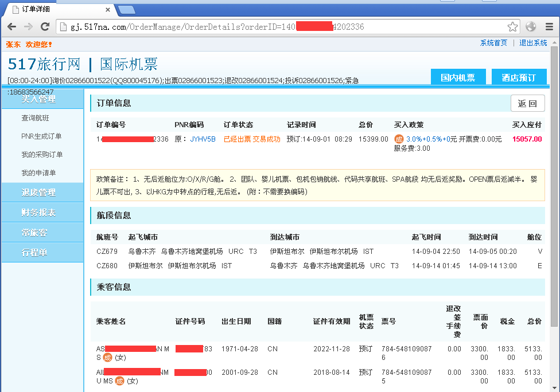560x392 pixels.
Task: Open a new browser tab
Action: click(x=127, y=10)
